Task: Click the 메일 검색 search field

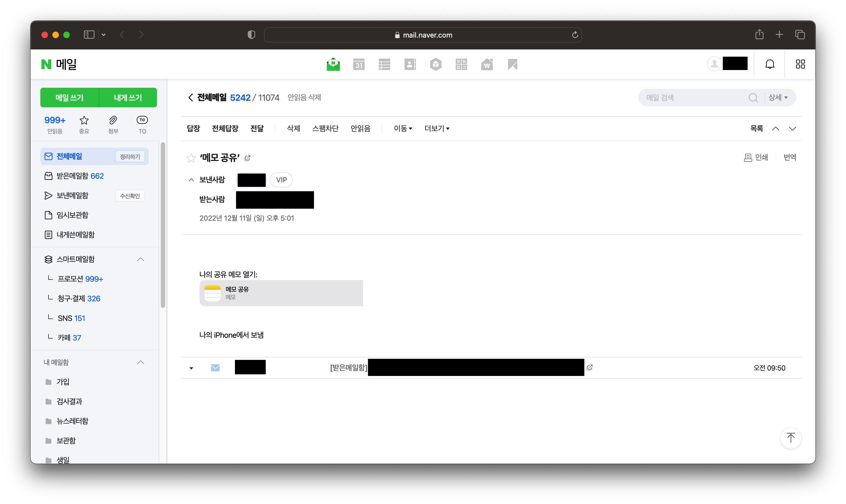Action: tap(693, 98)
